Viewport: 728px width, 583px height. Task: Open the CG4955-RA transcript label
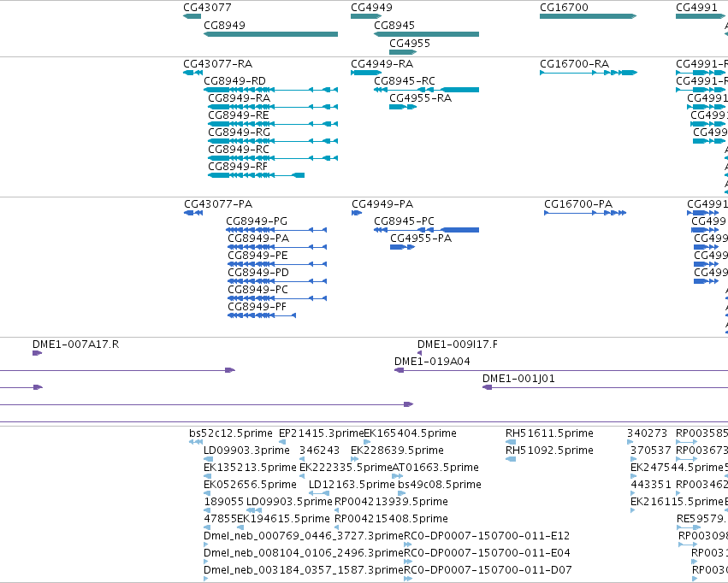click(x=420, y=97)
